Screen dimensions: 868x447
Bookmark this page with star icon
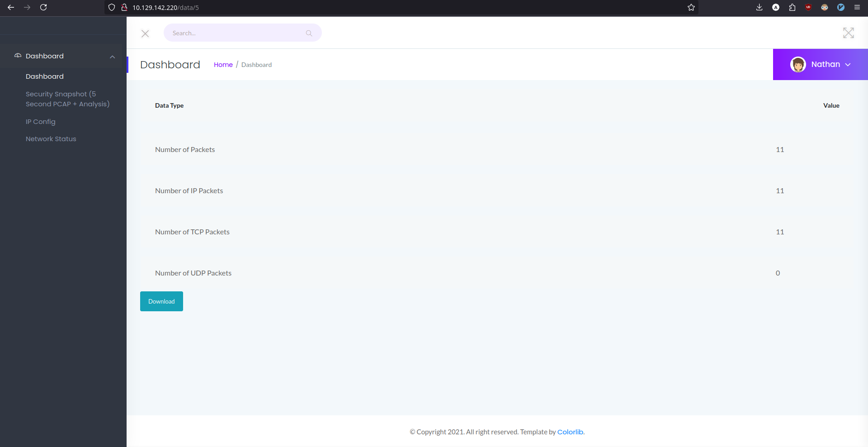coord(691,7)
